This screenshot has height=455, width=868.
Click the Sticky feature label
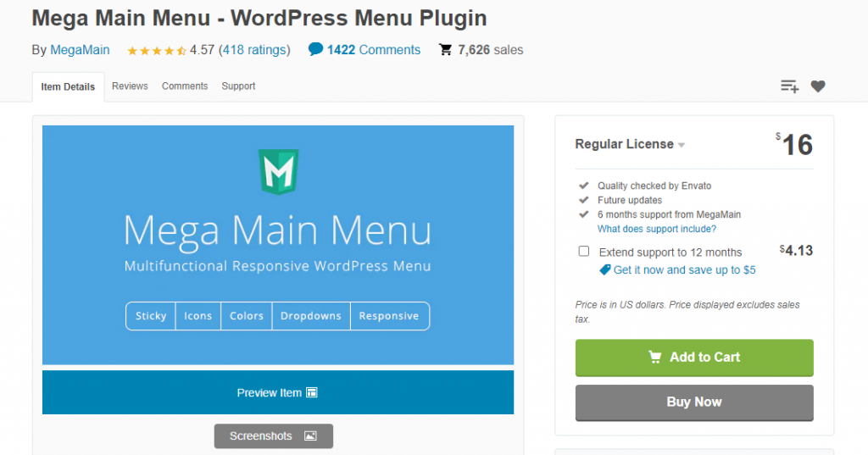tap(151, 316)
